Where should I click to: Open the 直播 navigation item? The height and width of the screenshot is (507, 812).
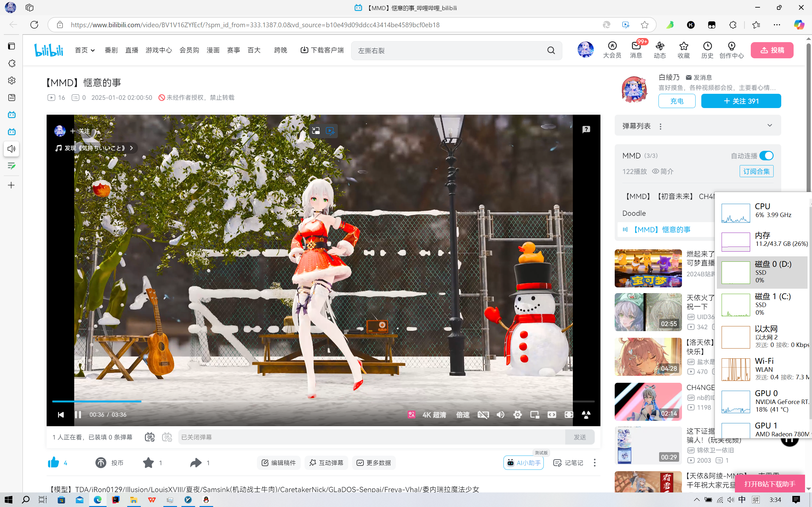coord(132,50)
